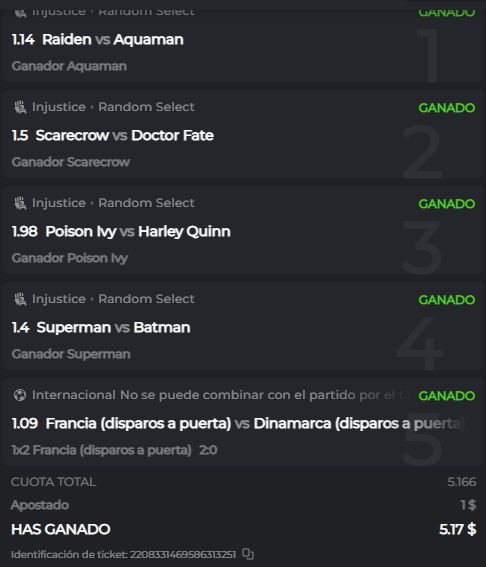Click the Ganador Poison Ivy selection text
The height and width of the screenshot is (567, 486).
(70, 258)
